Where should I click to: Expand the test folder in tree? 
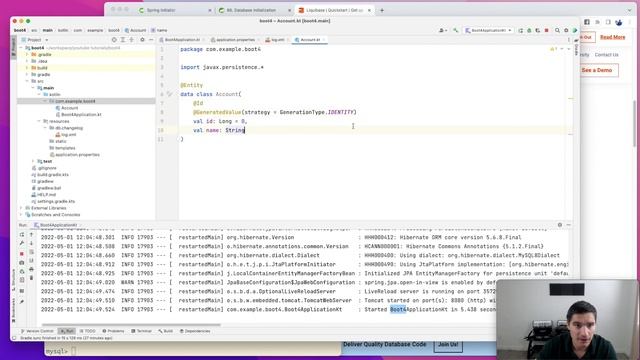(x=33, y=161)
